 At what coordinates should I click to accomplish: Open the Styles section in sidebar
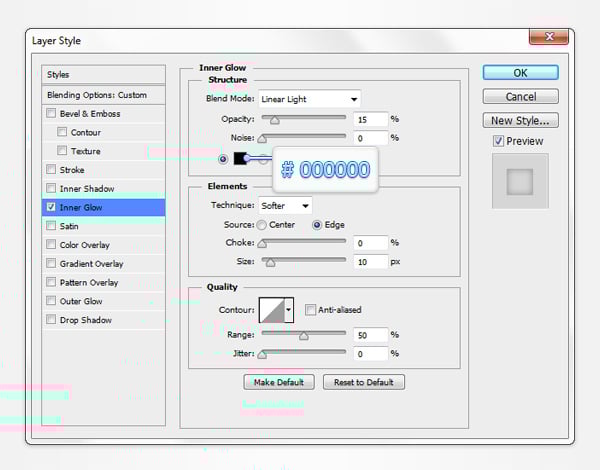point(104,75)
